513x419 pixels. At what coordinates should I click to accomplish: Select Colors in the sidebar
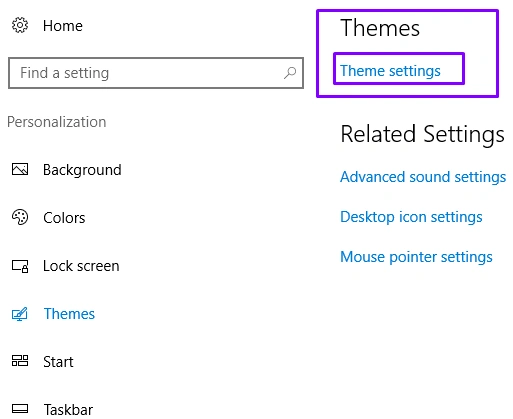click(64, 218)
